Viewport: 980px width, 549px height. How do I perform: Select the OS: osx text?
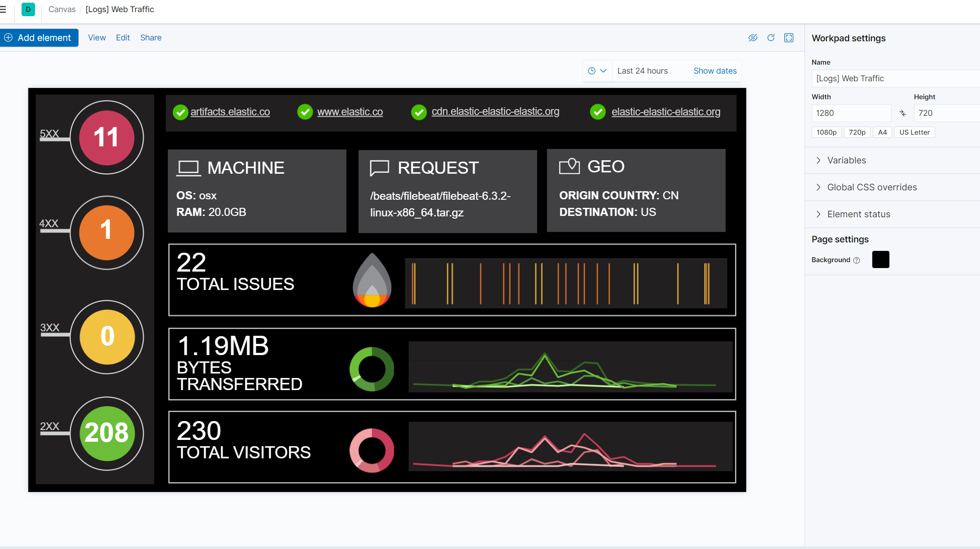197,196
